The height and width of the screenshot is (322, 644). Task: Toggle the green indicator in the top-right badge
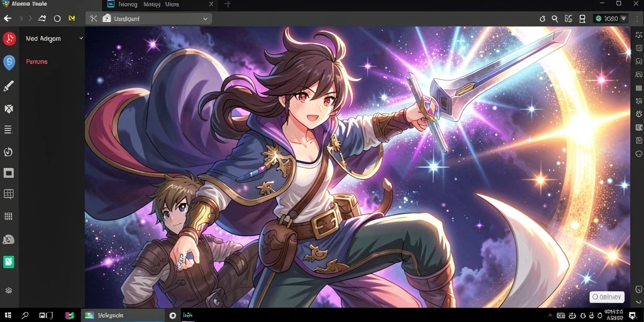[599, 18]
